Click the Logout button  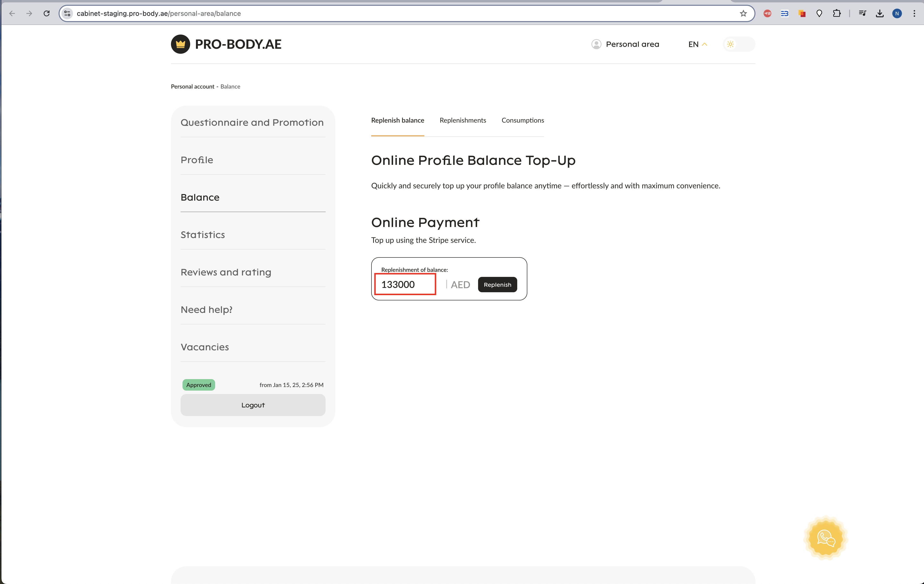(x=253, y=405)
